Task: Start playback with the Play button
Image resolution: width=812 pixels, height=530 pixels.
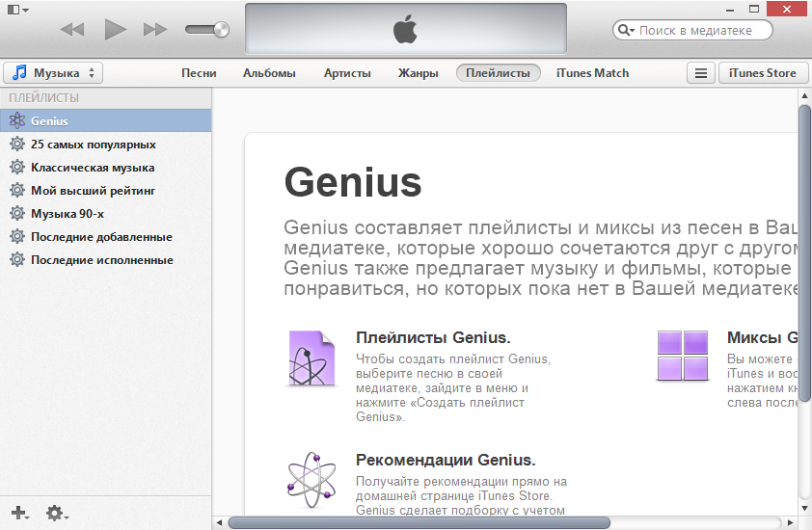Action: (x=115, y=29)
